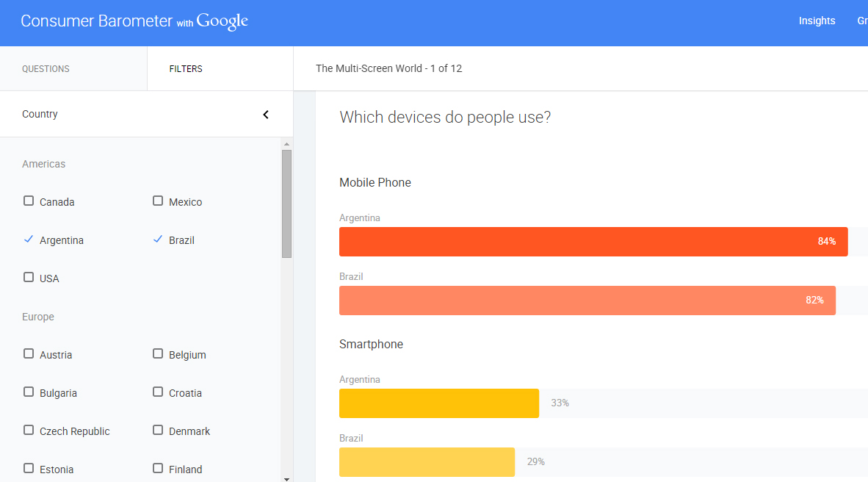Image resolution: width=868 pixels, height=482 pixels.
Task: Click Brazil's 82% Mobile Phone bar
Action: click(587, 301)
